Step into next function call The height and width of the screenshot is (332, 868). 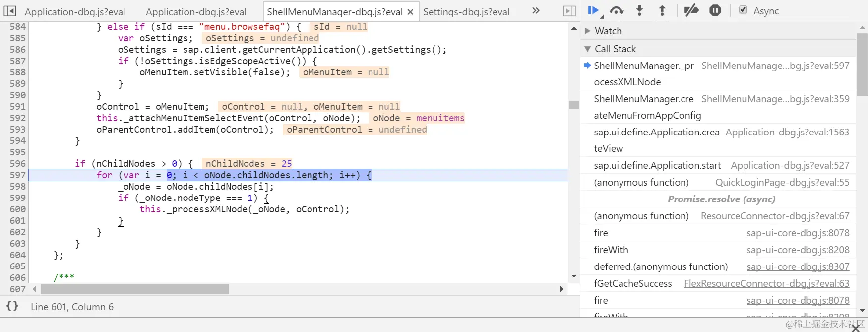pos(639,10)
